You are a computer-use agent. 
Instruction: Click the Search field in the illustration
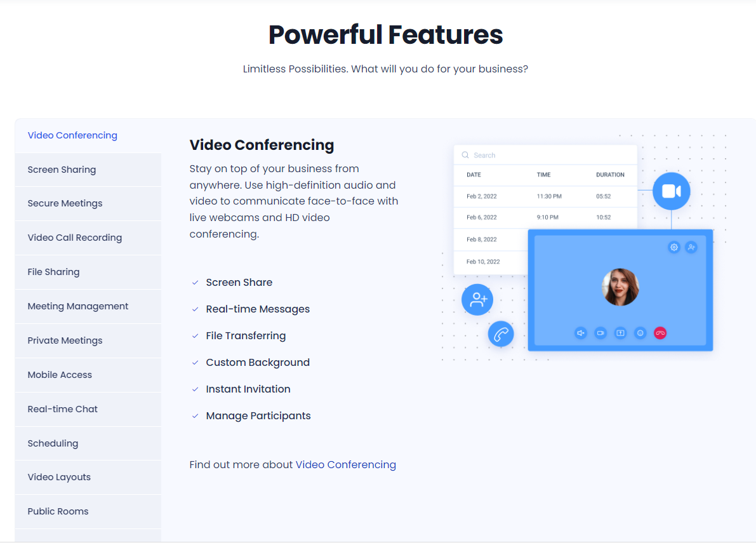(545, 155)
